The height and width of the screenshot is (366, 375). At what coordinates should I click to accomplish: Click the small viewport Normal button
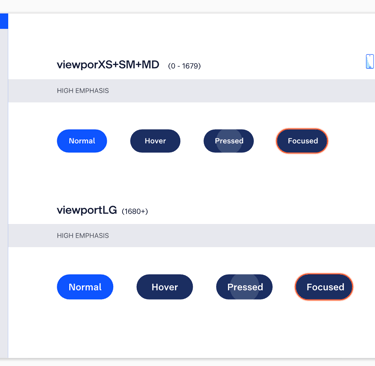point(82,141)
